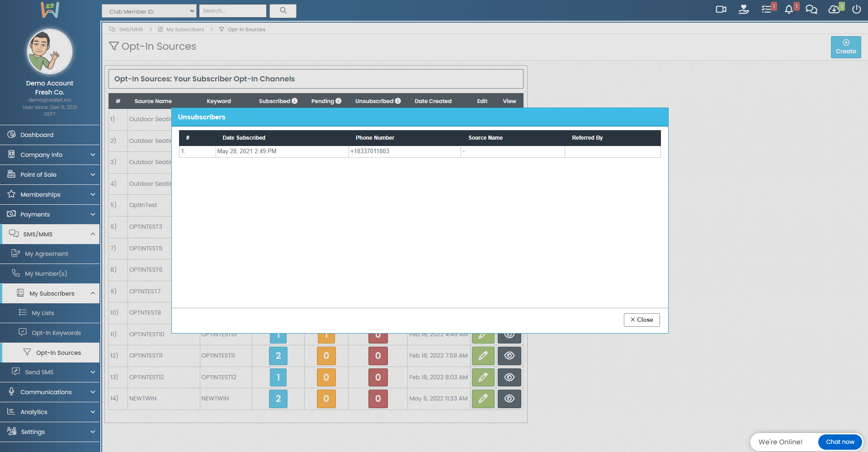Close the Unsubscribers dialog
Viewport: 868px width, 452px height.
tap(642, 320)
